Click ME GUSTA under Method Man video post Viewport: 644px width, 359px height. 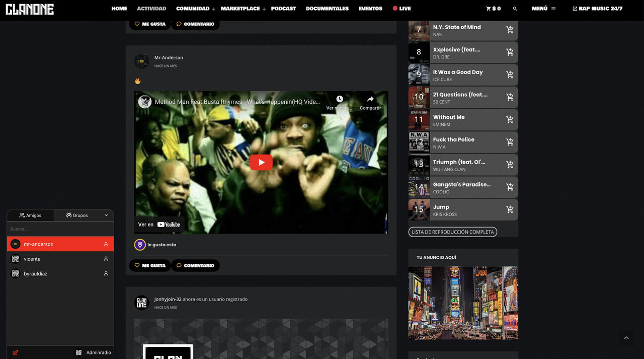coord(150,265)
